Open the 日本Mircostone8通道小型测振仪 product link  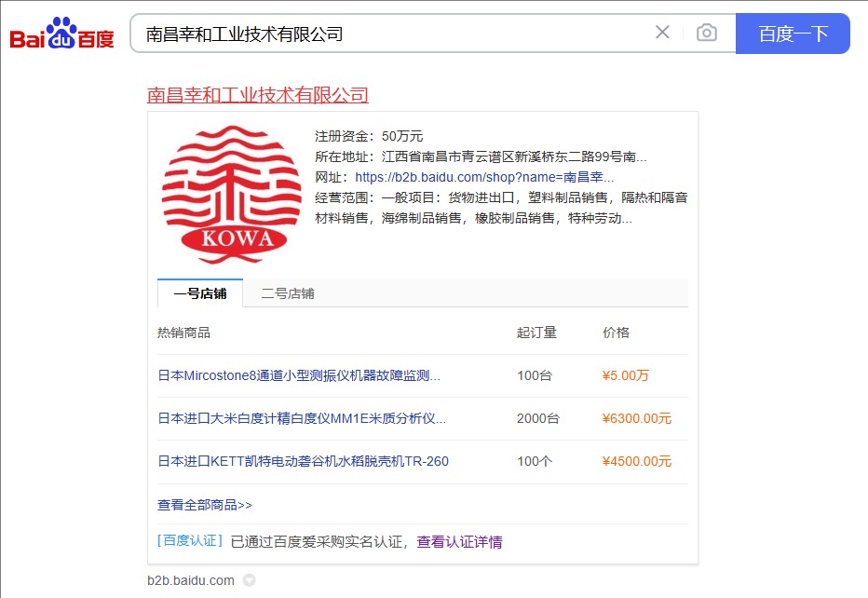point(299,376)
